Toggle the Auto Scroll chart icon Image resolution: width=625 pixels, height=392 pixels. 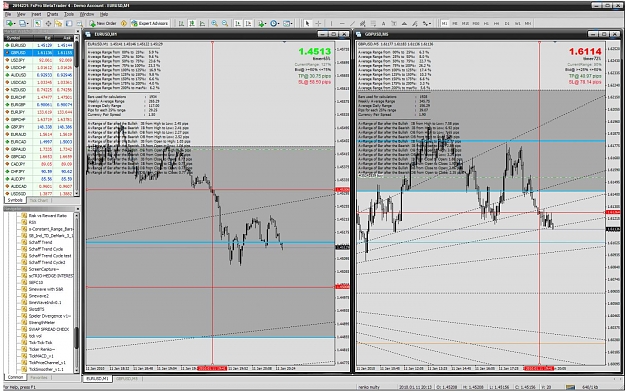coord(238,24)
